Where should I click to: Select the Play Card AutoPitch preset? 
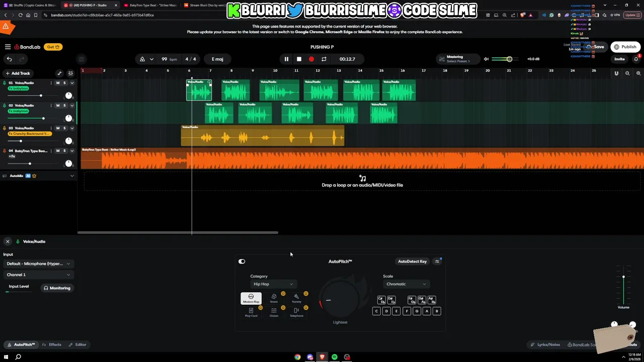251,312
